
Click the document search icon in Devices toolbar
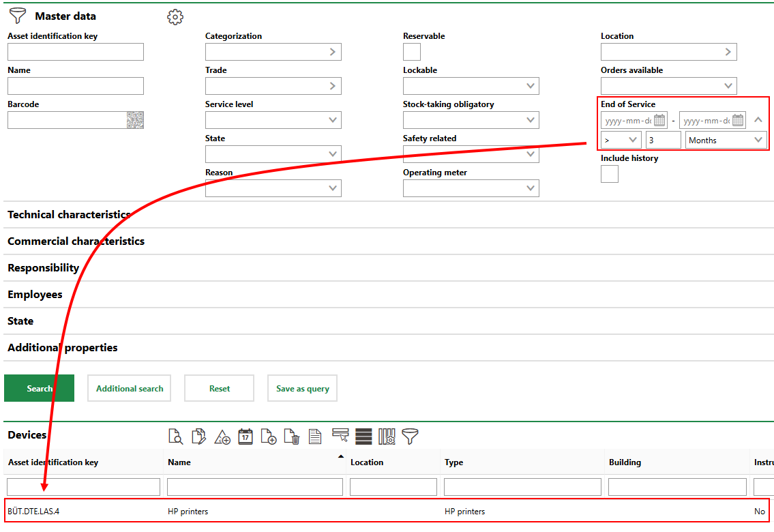(175, 437)
